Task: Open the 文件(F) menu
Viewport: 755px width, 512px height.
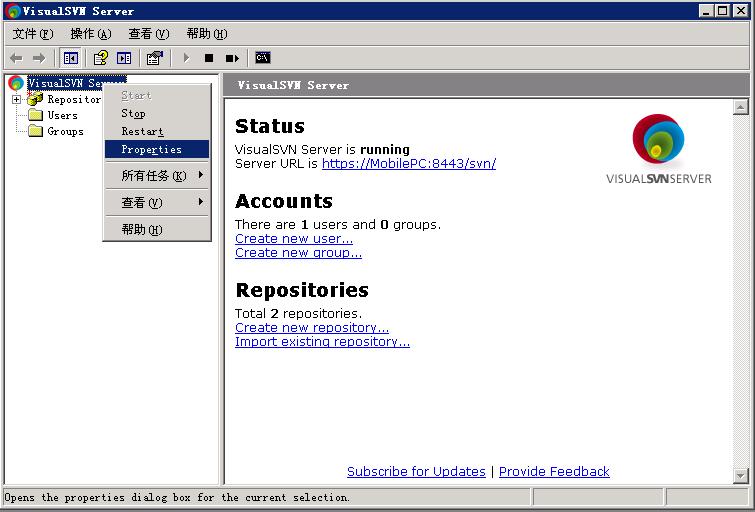Action: coord(33,34)
